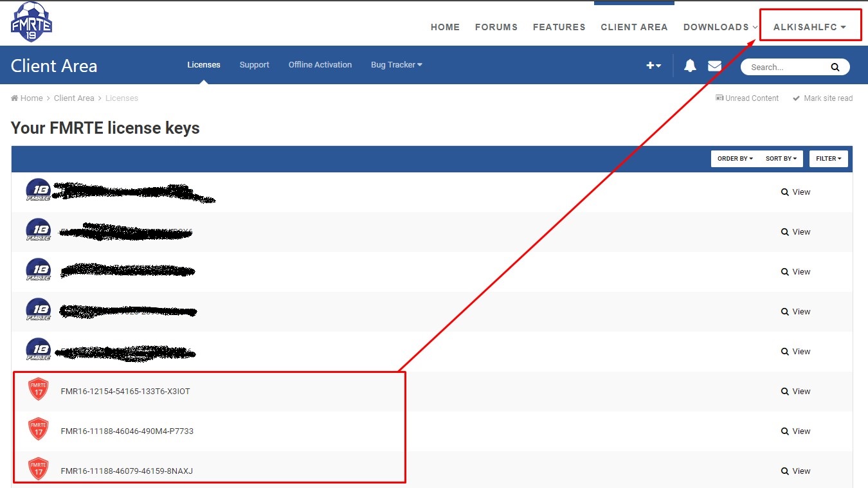Open the Order By dropdown

click(x=735, y=159)
